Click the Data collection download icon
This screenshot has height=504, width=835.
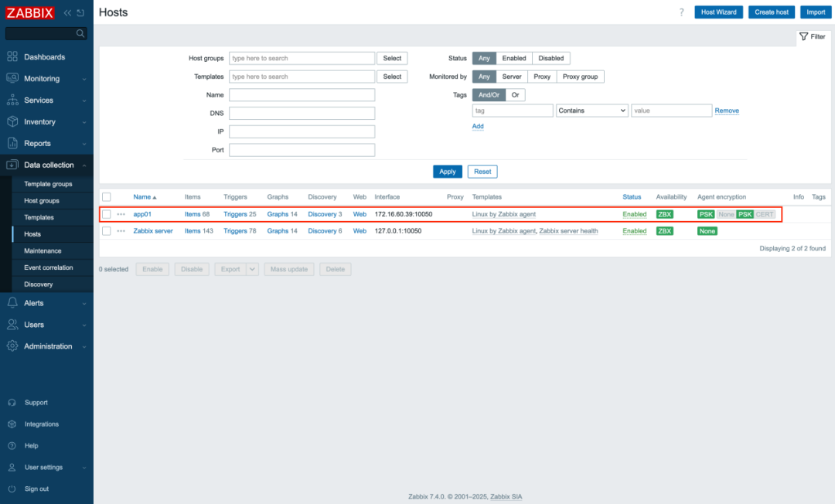point(12,165)
